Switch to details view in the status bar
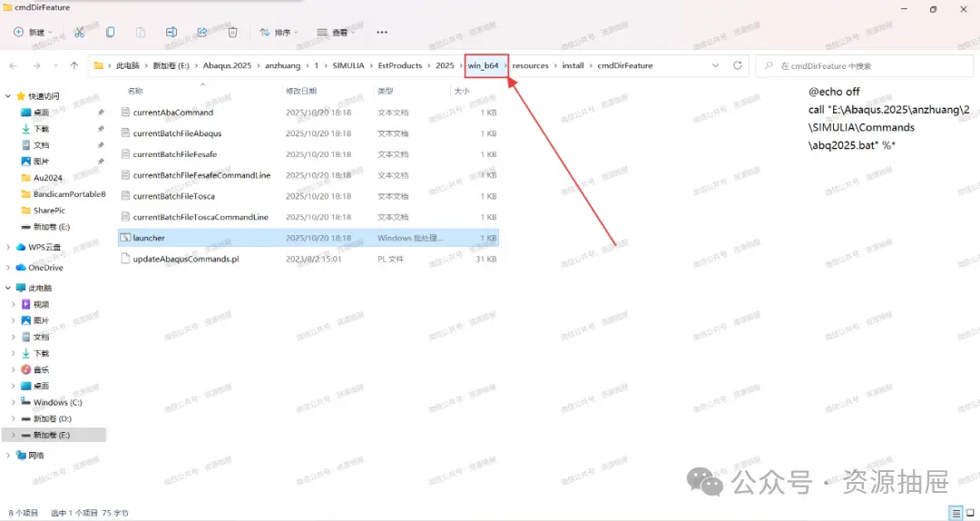The width and height of the screenshot is (980, 521). (x=956, y=513)
